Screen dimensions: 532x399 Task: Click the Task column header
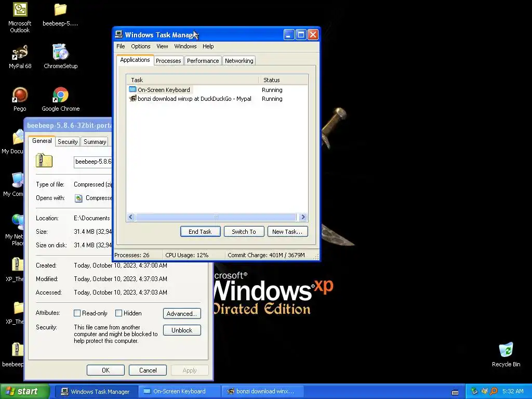(192, 79)
